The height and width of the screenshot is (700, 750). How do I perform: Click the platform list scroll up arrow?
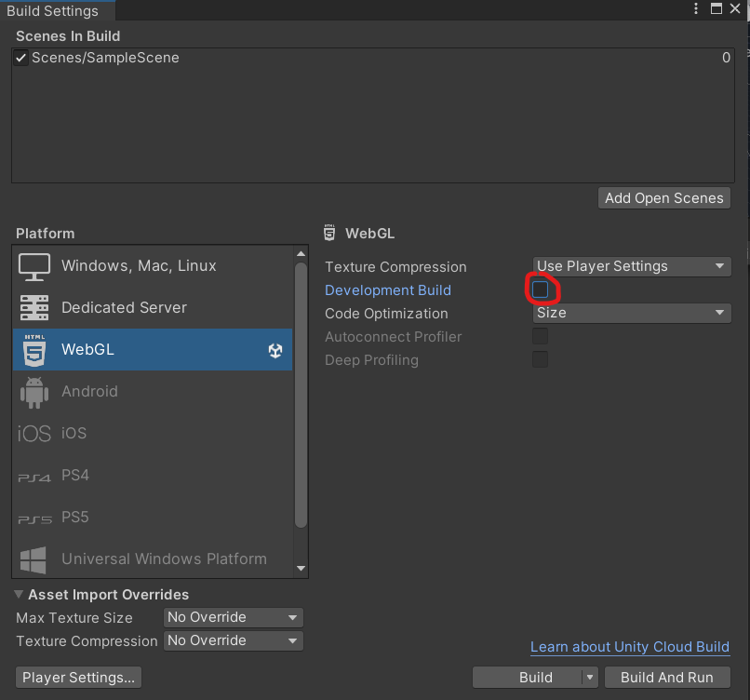pyautogui.click(x=301, y=253)
